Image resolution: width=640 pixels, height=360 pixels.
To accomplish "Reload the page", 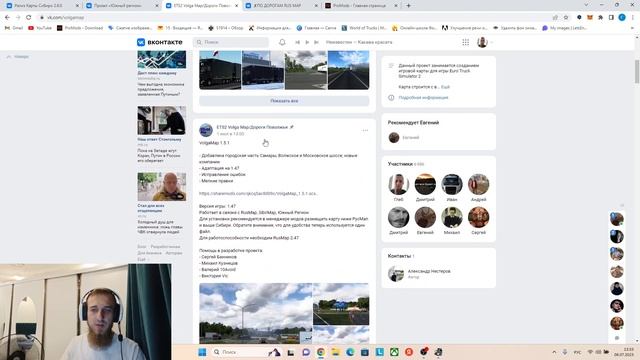I will (x=29, y=18).
